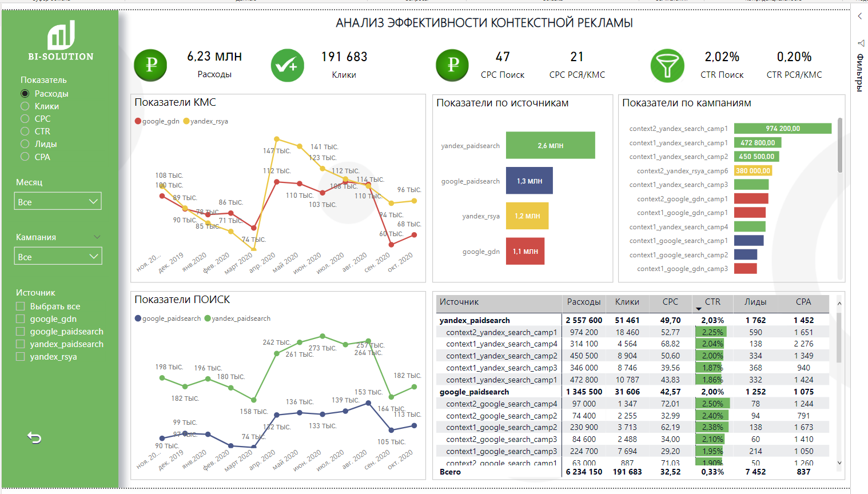Select the CPA radio button
The height and width of the screenshot is (494, 868).
[25, 157]
